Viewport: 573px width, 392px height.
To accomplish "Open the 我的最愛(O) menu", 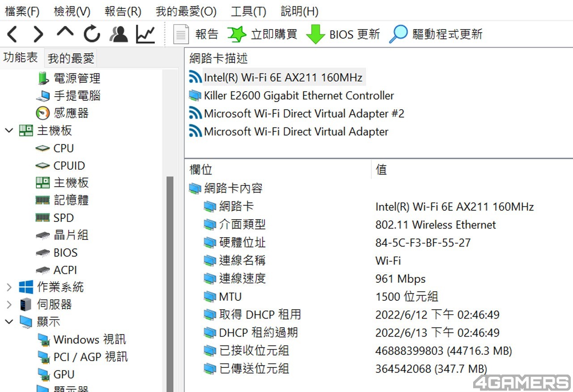I will coord(186,11).
